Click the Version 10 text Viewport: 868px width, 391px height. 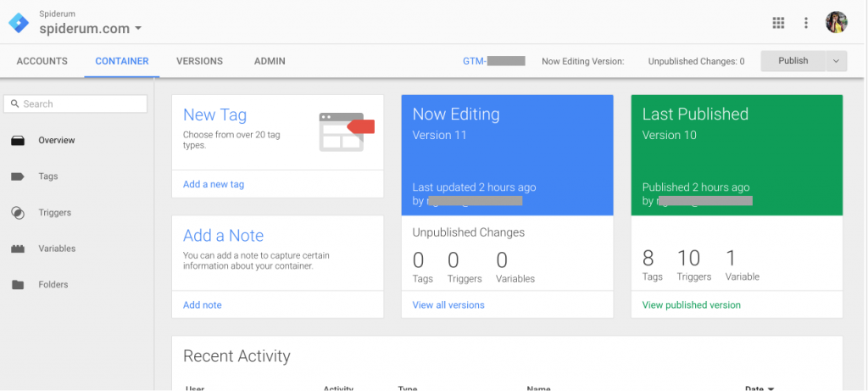(670, 135)
